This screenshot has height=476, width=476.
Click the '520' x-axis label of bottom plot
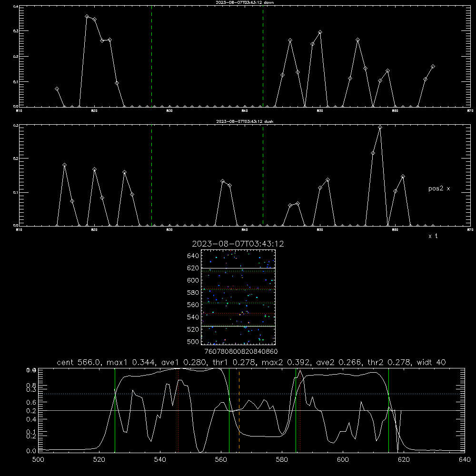[99, 460]
